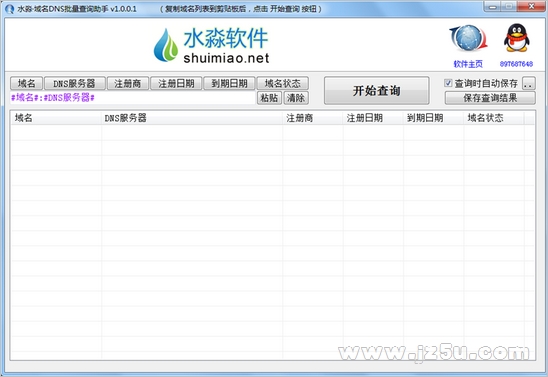Insert the DNS服务器 field button
Screen dimensions: 548x377
(x=74, y=84)
